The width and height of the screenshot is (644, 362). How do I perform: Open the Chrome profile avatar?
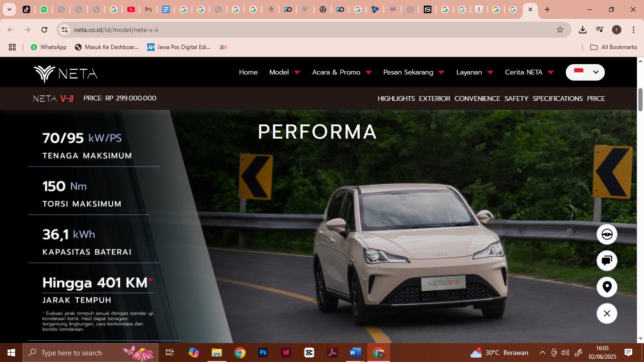tap(617, 30)
